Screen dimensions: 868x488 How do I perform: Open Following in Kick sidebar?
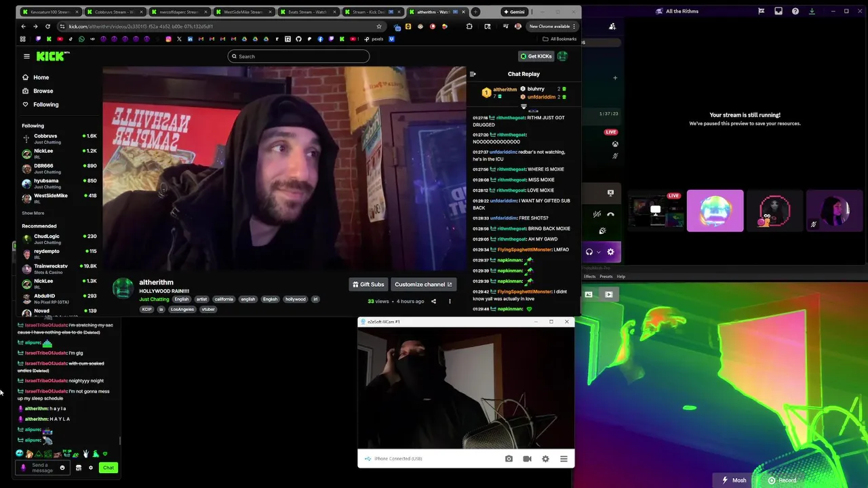46,104
